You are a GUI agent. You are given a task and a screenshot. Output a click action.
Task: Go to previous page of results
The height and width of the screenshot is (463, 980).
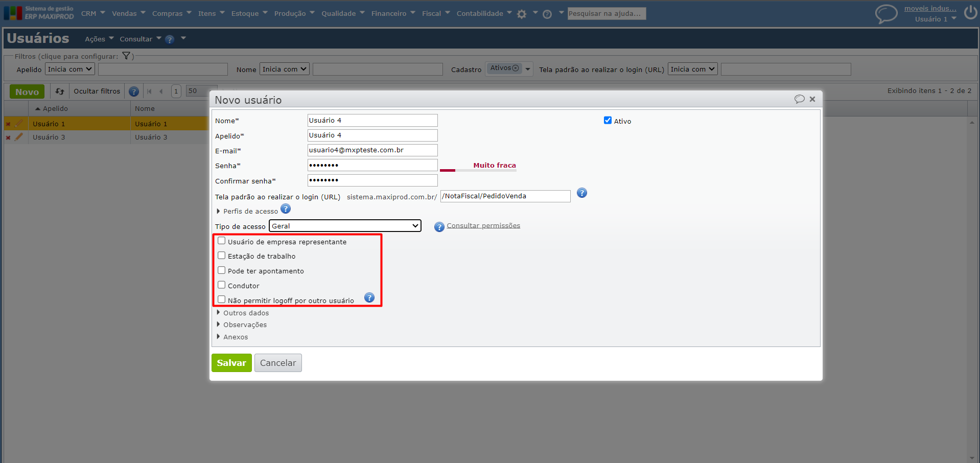161,91
